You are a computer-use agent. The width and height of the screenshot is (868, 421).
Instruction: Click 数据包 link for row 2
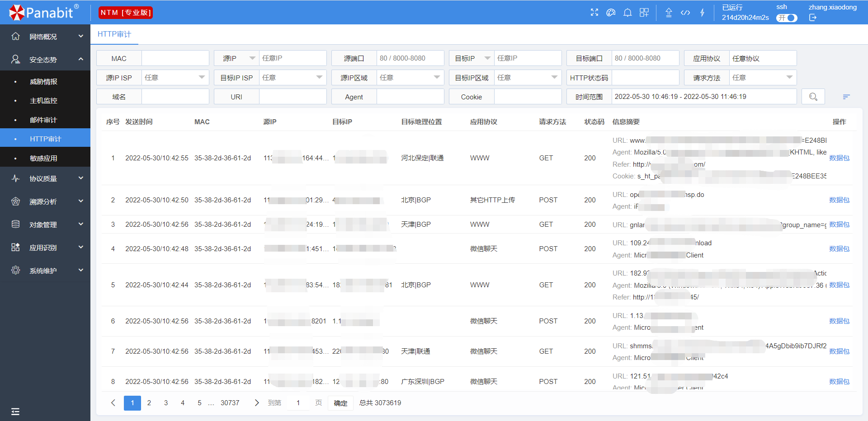click(x=839, y=200)
